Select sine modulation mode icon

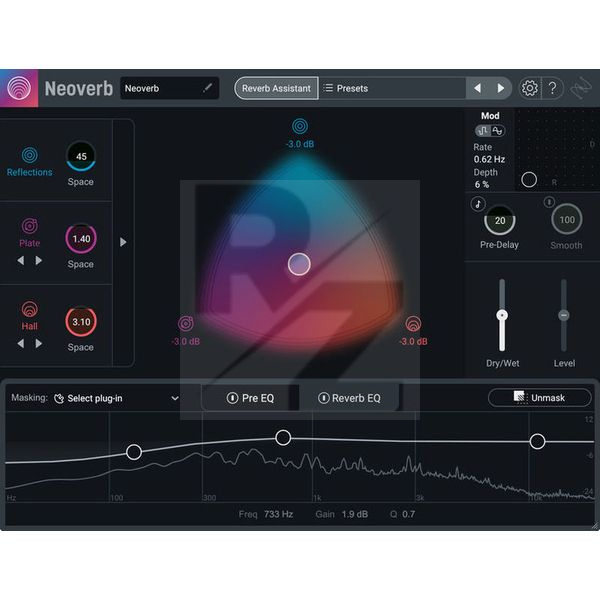(497, 131)
